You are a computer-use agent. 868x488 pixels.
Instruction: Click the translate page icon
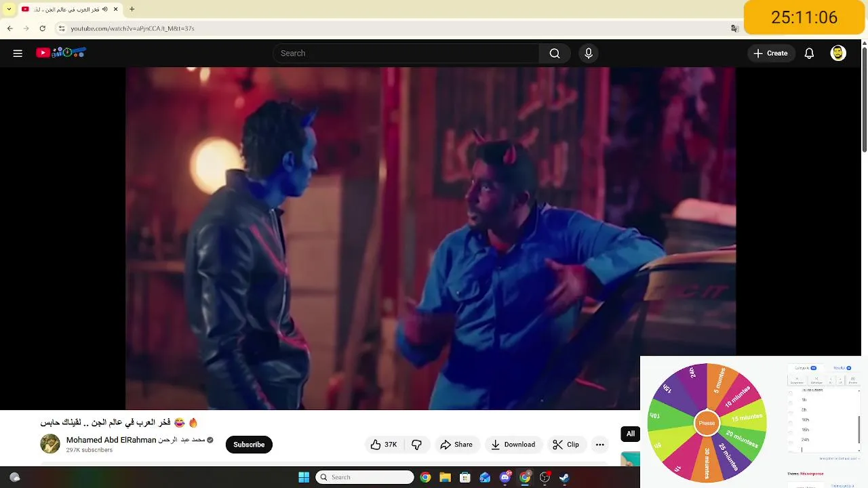tap(734, 28)
